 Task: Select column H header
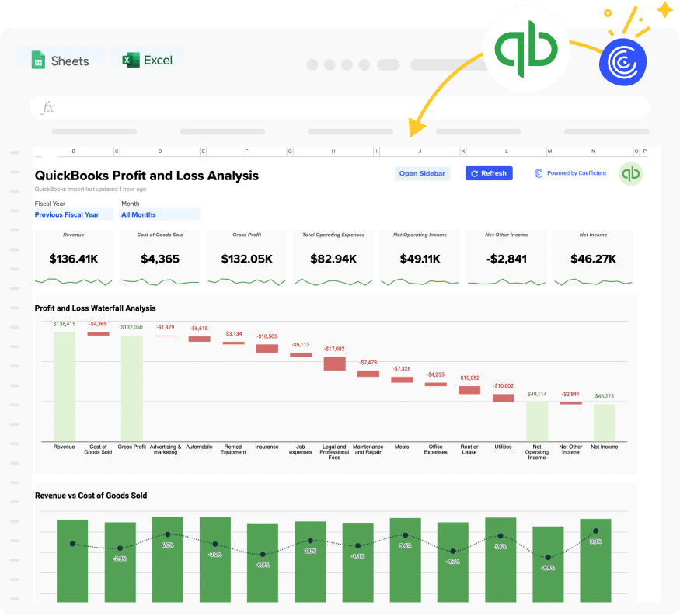point(333,151)
